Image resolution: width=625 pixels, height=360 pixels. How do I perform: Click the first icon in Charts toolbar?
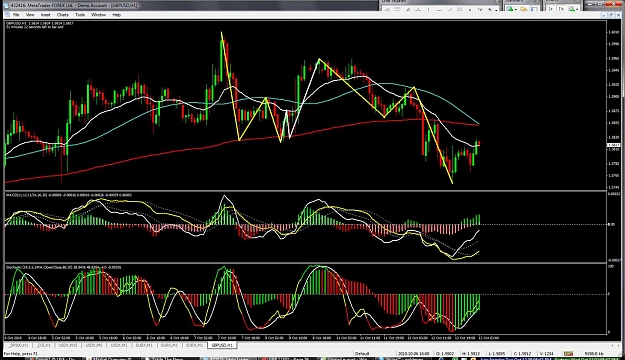pyautogui.click(x=550, y=9)
